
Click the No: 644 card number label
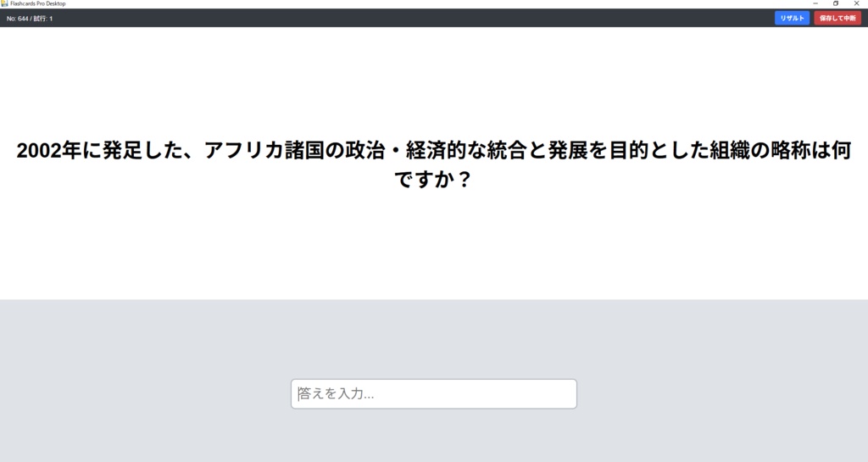(x=17, y=19)
